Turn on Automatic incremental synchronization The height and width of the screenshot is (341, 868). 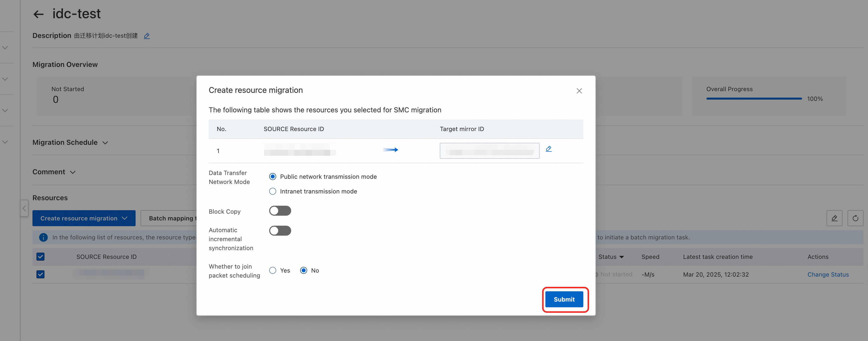(280, 231)
